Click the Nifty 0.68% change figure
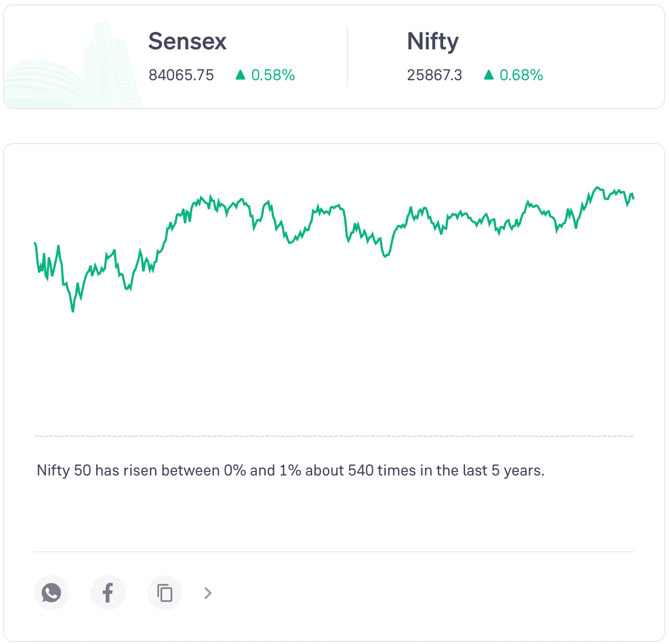Image resolution: width=669 pixels, height=644 pixels. pos(521,75)
